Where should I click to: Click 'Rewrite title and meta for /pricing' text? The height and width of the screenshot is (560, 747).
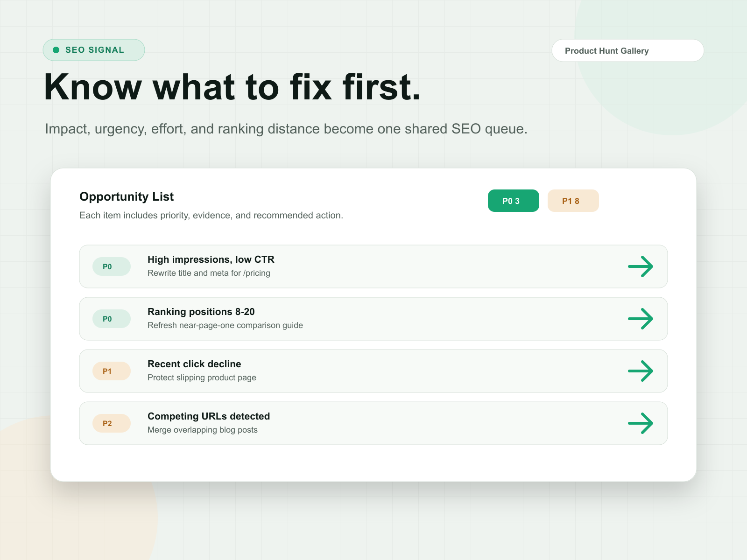209,273
